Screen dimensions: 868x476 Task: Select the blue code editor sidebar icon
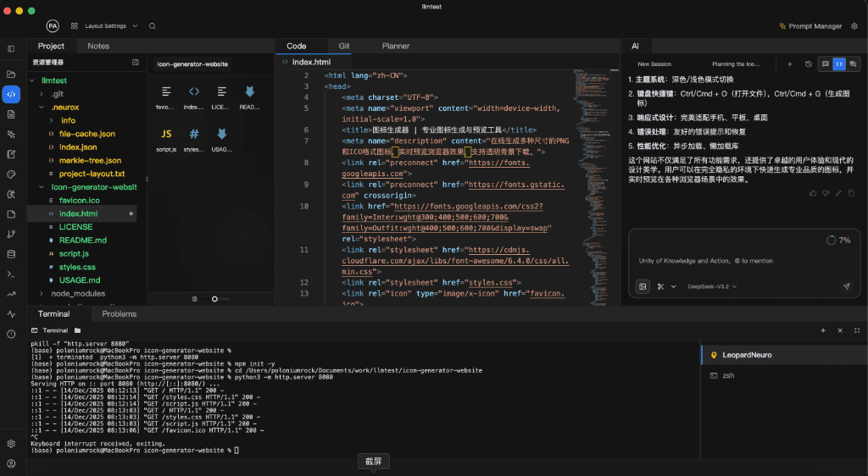coord(11,95)
